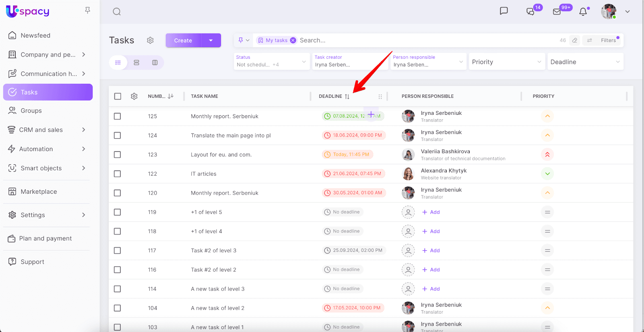Select checkbox for task 125
The height and width of the screenshot is (332, 644).
(x=118, y=116)
